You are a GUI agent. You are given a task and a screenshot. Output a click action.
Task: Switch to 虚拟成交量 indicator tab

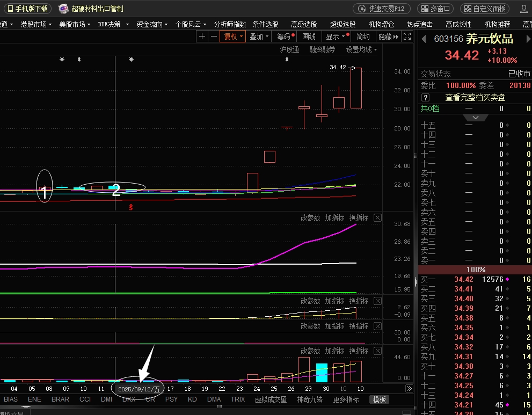[271, 399]
